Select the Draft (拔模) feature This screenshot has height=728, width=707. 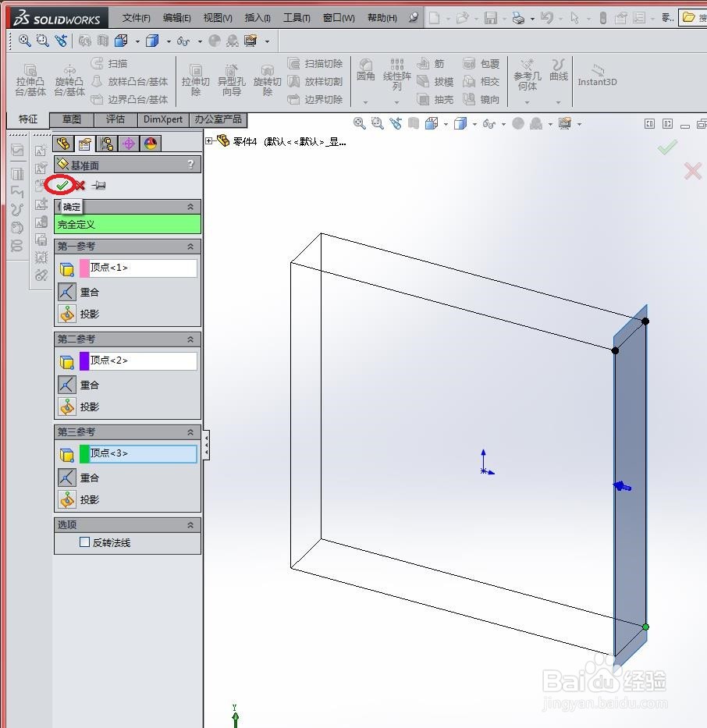click(435, 82)
